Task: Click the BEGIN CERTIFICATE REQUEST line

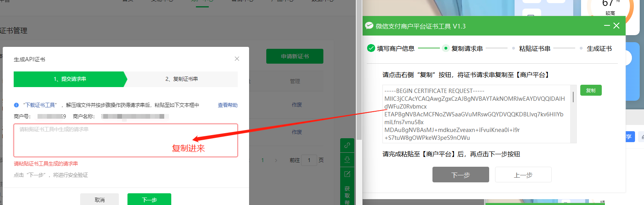Action: 434,91
